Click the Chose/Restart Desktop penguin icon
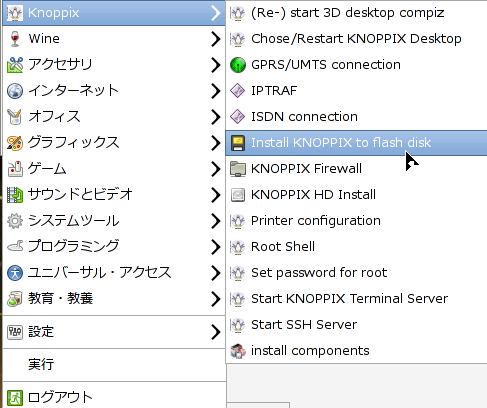The height and width of the screenshot is (408, 487). click(x=238, y=39)
